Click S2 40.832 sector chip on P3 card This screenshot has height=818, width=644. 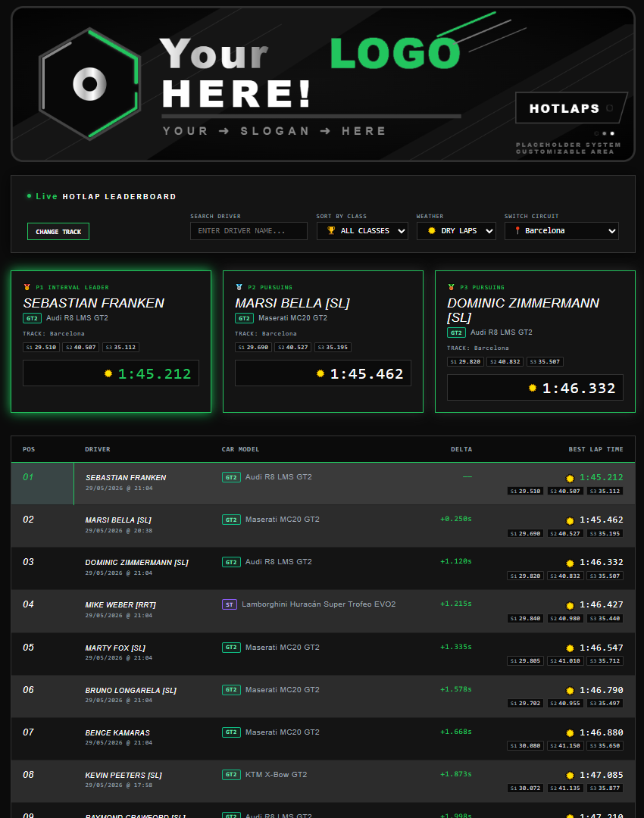pos(505,361)
